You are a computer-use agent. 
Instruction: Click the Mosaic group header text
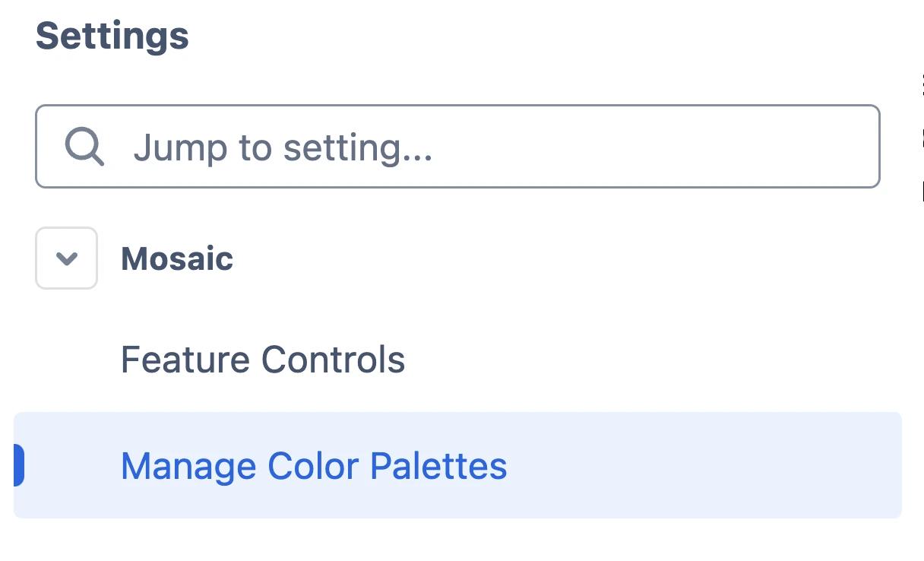click(177, 258)
